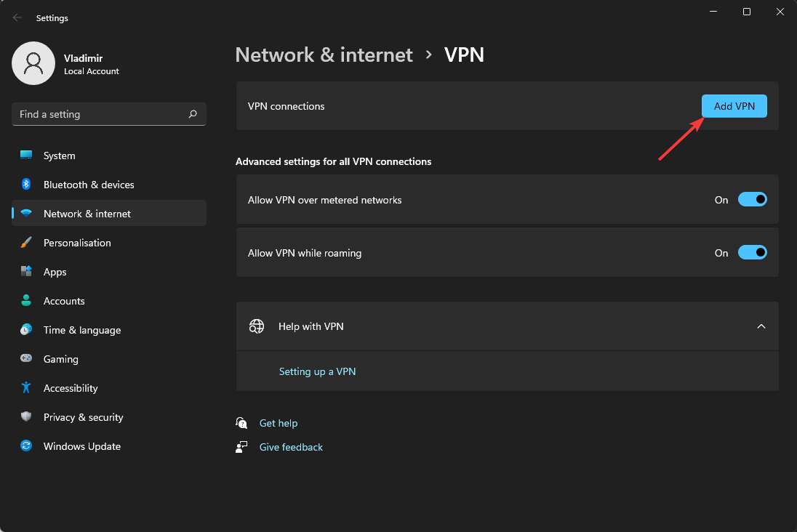Viewport: 797px width, 532px height.
Task: Click the System monitor icon in sidebar
Action: point(26,156)
